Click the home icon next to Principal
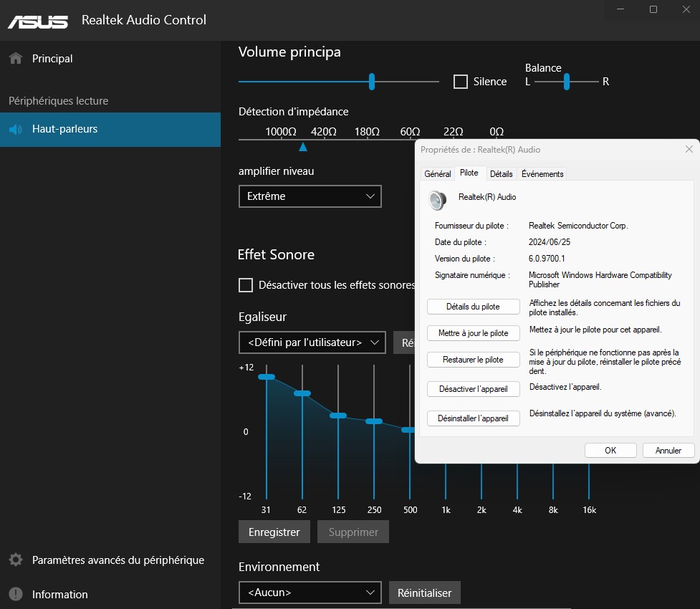700x609 pixels. tap(16, 59)
